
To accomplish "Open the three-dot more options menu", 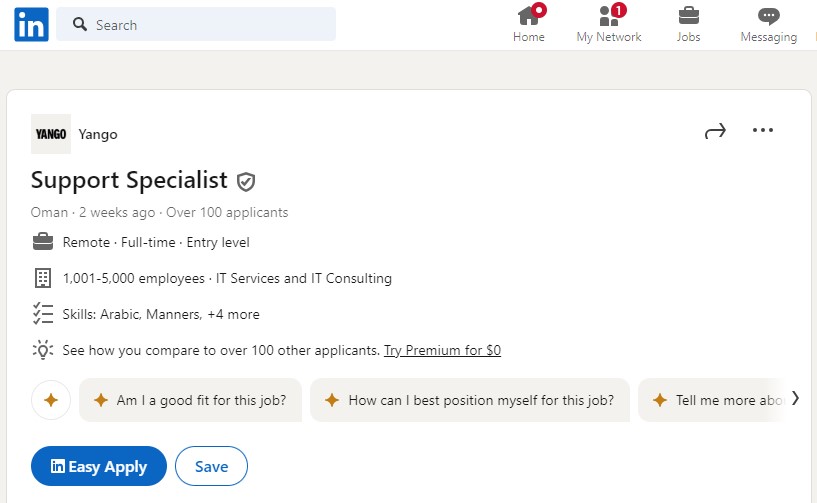I will tap(763, 130).
